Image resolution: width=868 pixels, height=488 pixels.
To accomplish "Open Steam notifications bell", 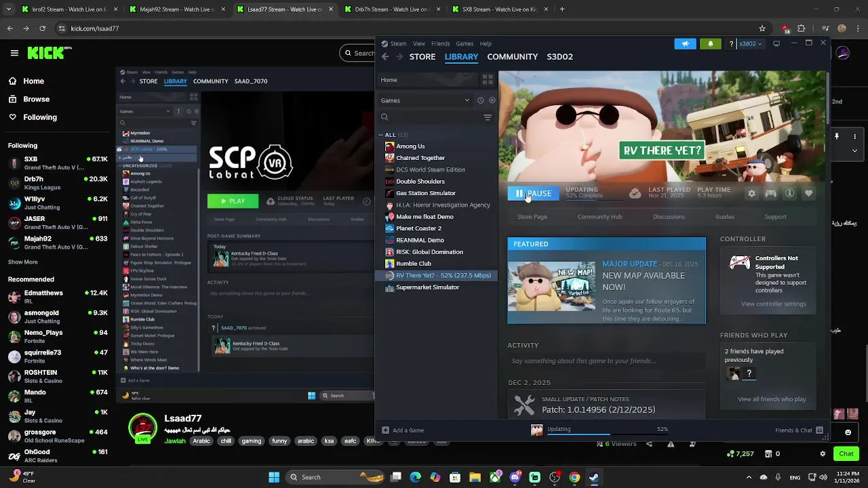I will click(710, 43).
